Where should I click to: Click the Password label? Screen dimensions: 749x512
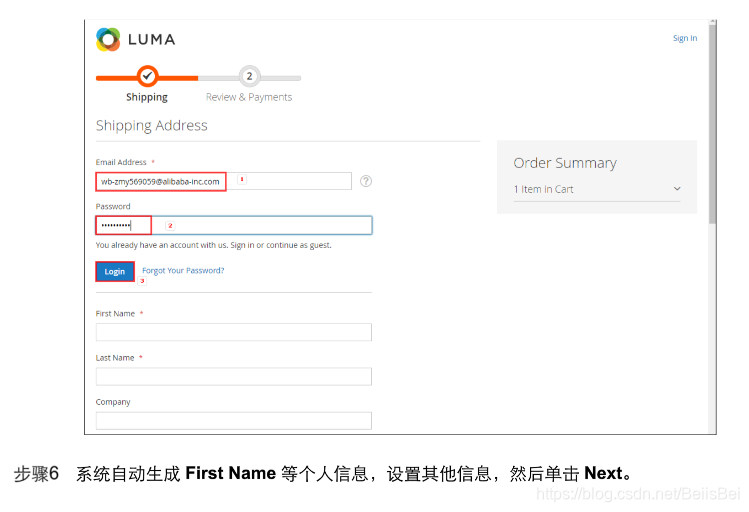point(113,206)
